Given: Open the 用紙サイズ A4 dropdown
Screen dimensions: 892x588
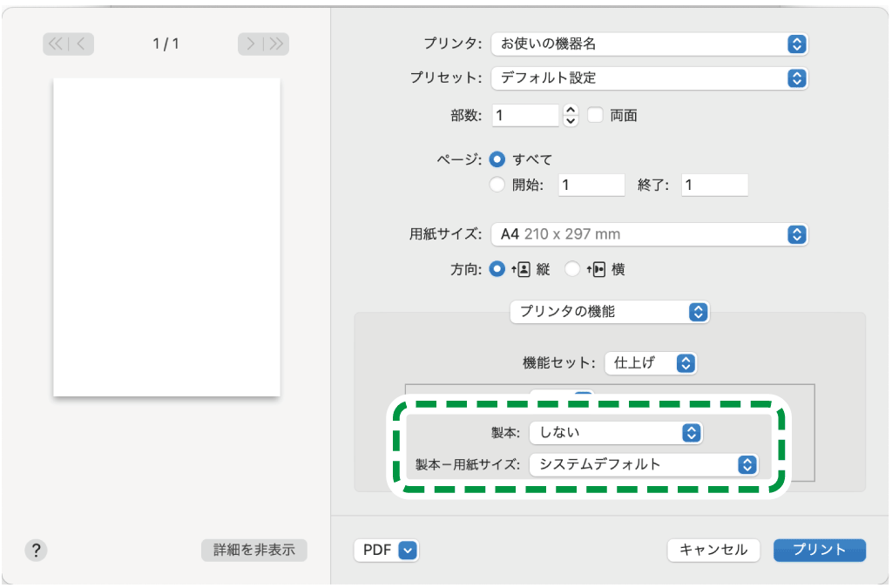Looking at the screenshot, I should pyautogui.click(x=649, y=233).
